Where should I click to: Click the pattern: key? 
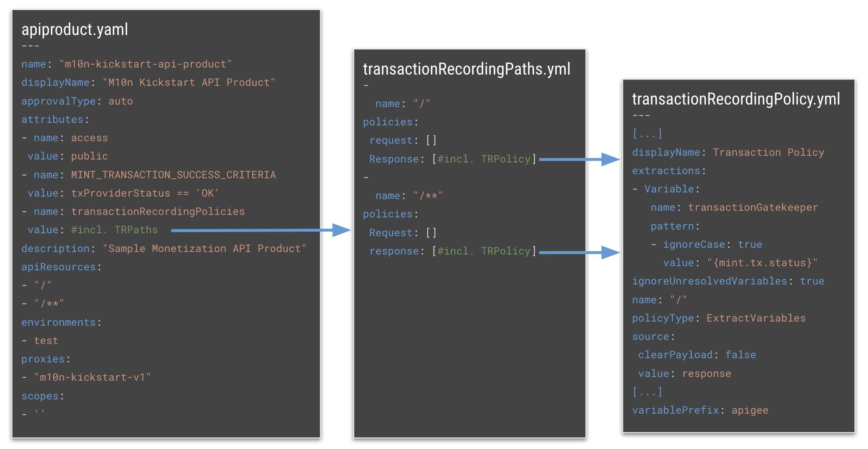click(675, 226)
